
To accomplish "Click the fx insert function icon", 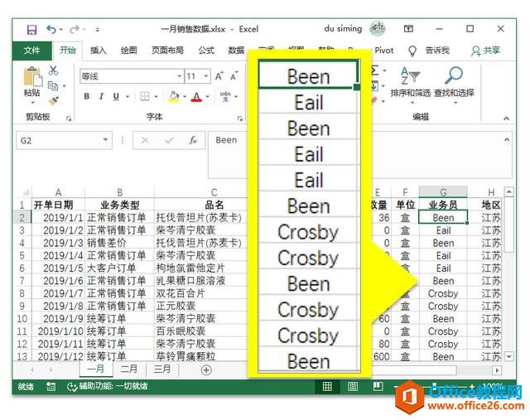I will 193,140.
